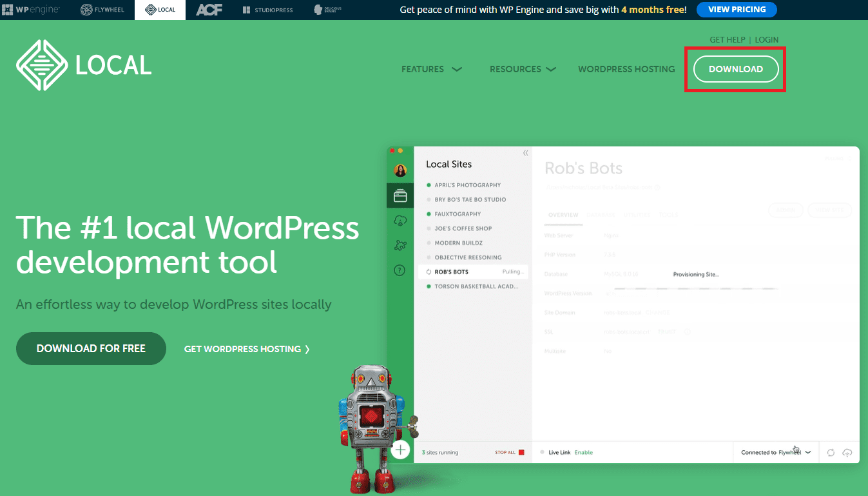Viewport: 868px width, 496px height.
Task: Click the Local logo in the header
Action: pyautogui.click(x=84, y=65)
